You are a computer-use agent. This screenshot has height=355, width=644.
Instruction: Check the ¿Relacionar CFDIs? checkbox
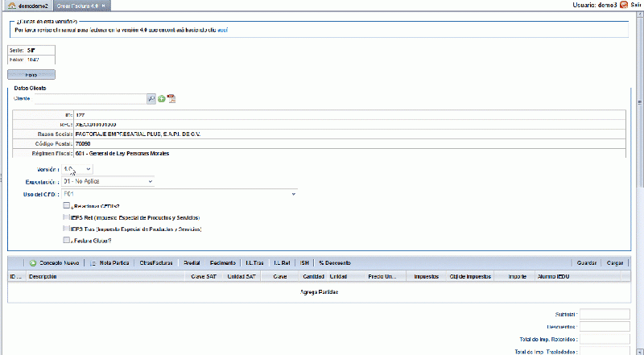(67, 205)
